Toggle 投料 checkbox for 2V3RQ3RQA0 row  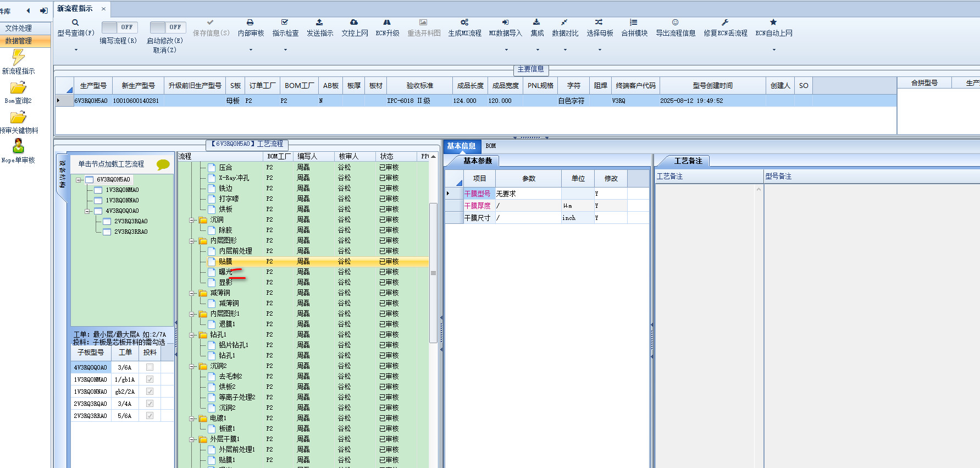(x=150, y=404)
